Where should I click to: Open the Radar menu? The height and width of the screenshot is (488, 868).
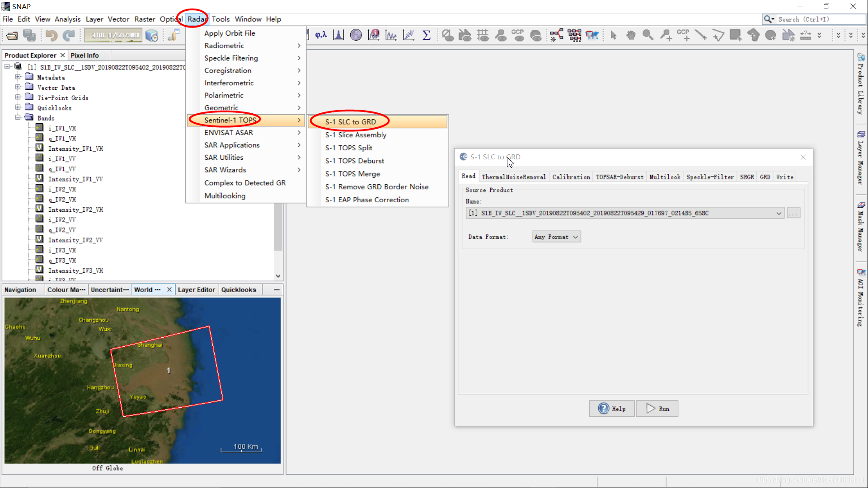tap(197, 19)
